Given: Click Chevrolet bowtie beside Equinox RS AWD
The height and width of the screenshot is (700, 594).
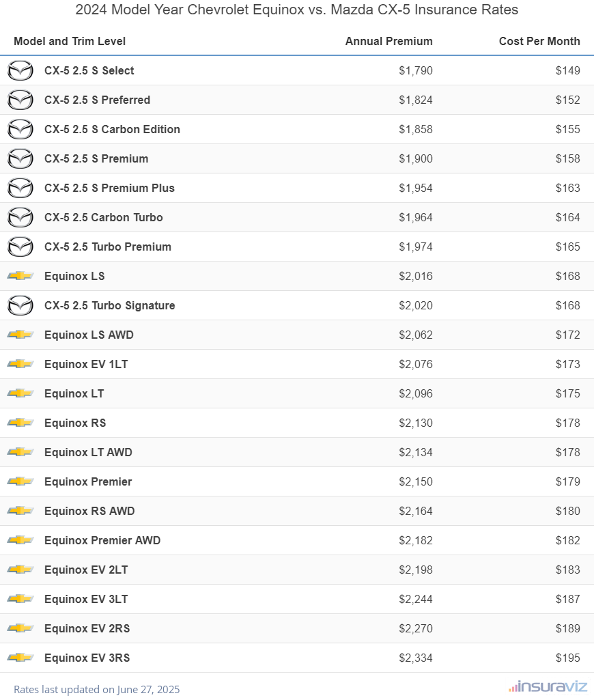Looking at the screenshot, I should click(20, 511).
